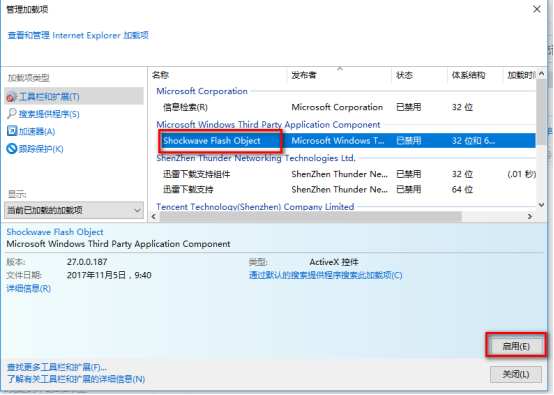
Task: Click (.01 秒) load time value
Action: click(521, 174)
